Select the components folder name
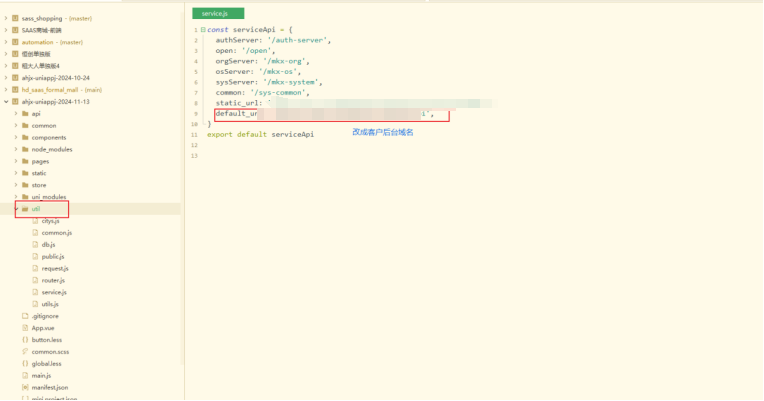The height and width of the screenshot is (401, 764). (49, 138)
